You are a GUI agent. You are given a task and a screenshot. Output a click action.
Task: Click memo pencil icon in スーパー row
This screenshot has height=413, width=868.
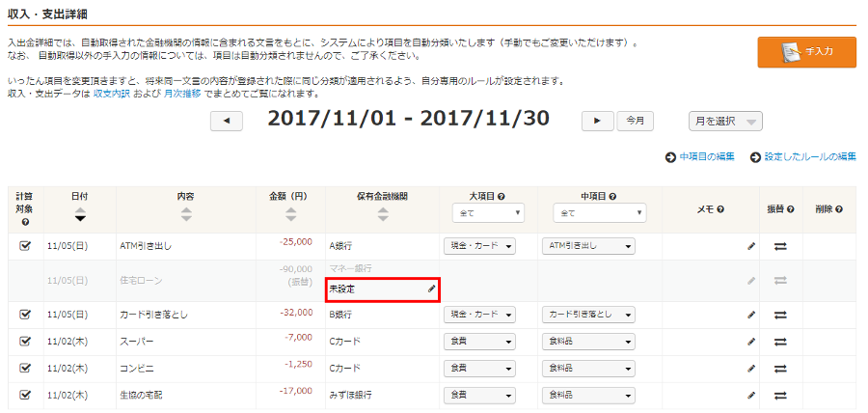click(x=751, y=342)
